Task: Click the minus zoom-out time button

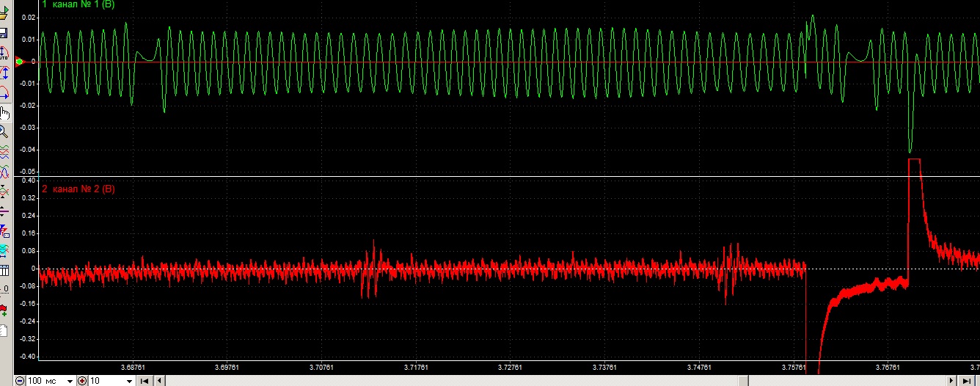Action: pos(20,381)
